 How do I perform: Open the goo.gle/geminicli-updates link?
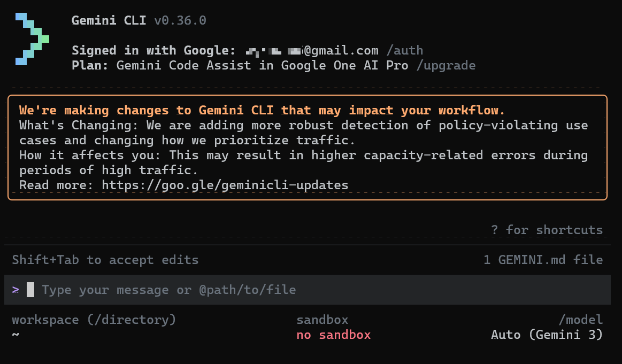pos(225,185)
